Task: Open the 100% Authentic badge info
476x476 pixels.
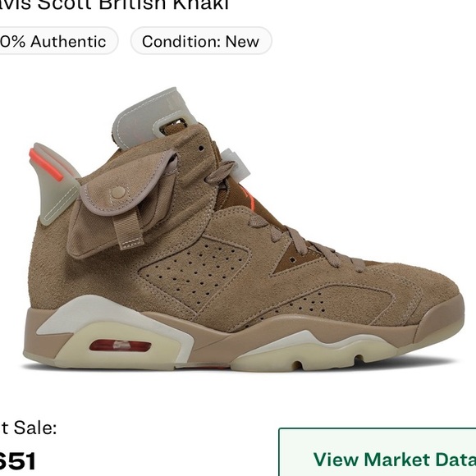Action: pyautogui.click(x=57, y=41)
